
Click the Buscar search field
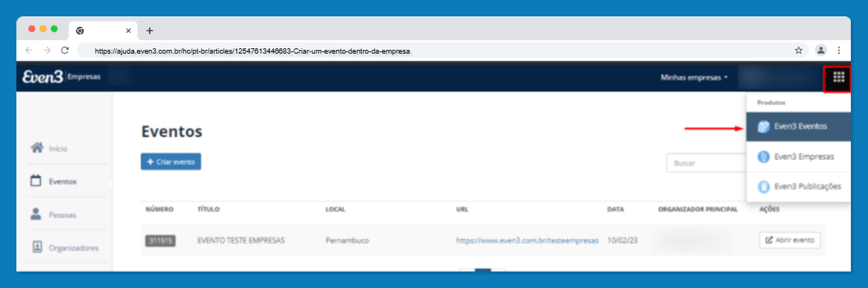tap(706, 163)
